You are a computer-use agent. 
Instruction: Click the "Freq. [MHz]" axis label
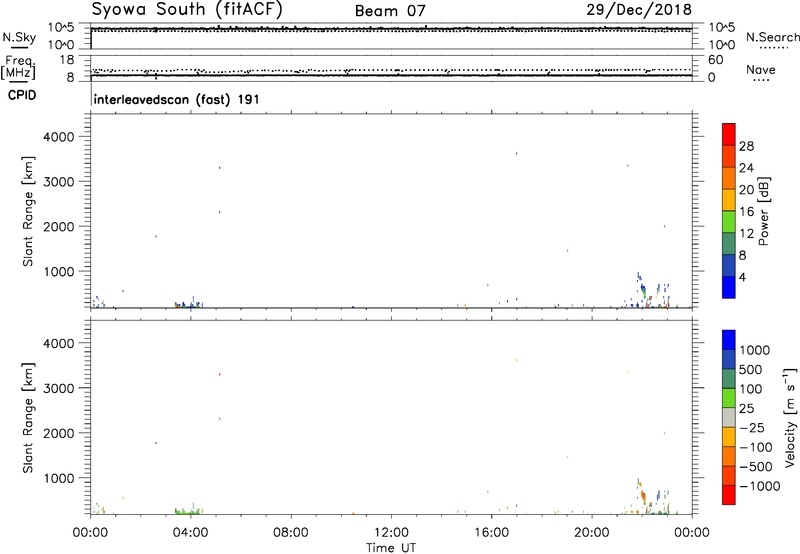tap(19, 67)
